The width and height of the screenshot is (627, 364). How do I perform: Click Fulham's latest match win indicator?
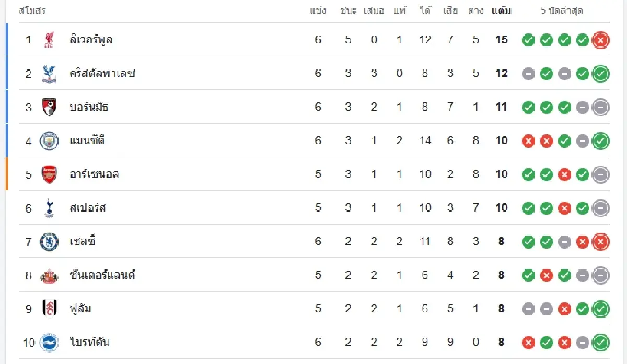pyautogui.click(x=601, y=309)
